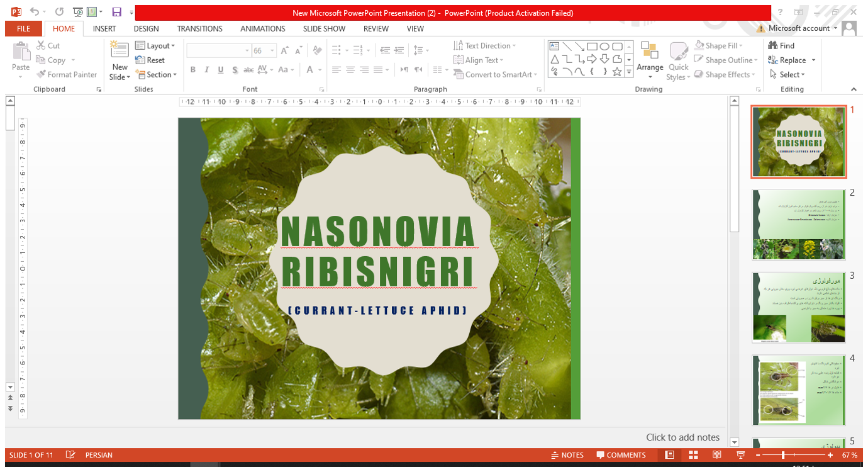Expand the Shape Fill dropdown
The width and height of the screenshot is (868, 467).
[x=741, y=46]
